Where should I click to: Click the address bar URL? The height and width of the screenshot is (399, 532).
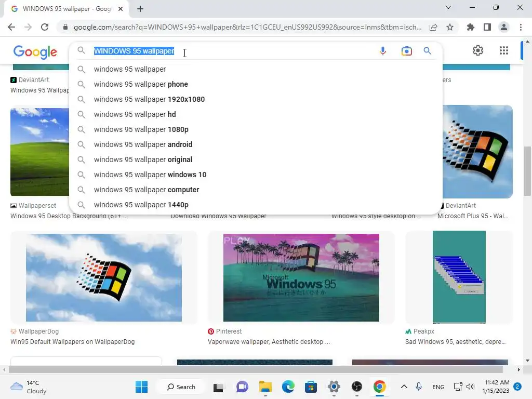[248, 27]
